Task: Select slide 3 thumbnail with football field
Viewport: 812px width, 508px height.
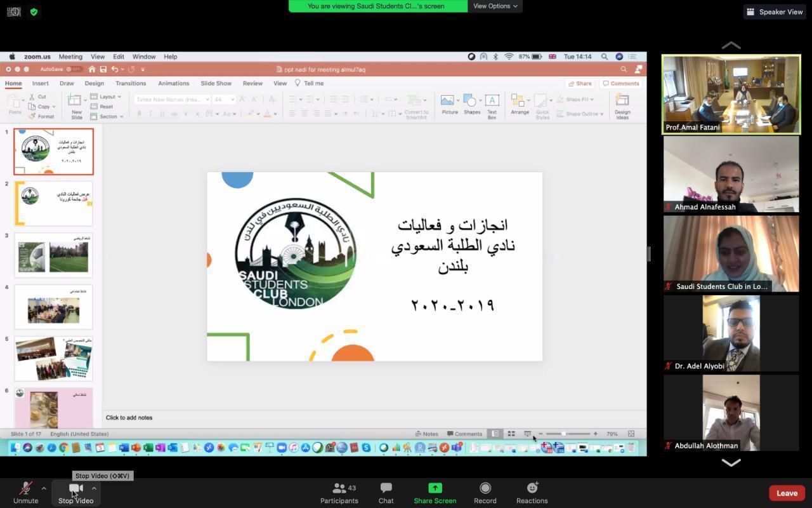Action: point(53,255)
